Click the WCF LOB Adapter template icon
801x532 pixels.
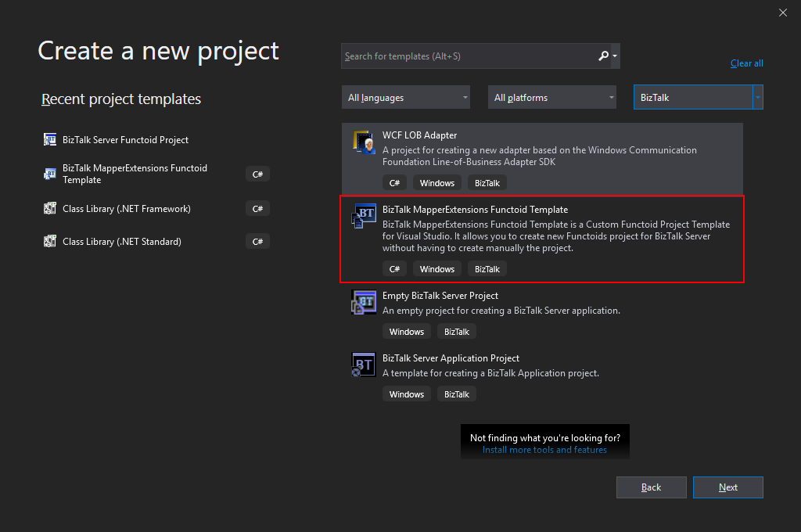click(365, 143)
